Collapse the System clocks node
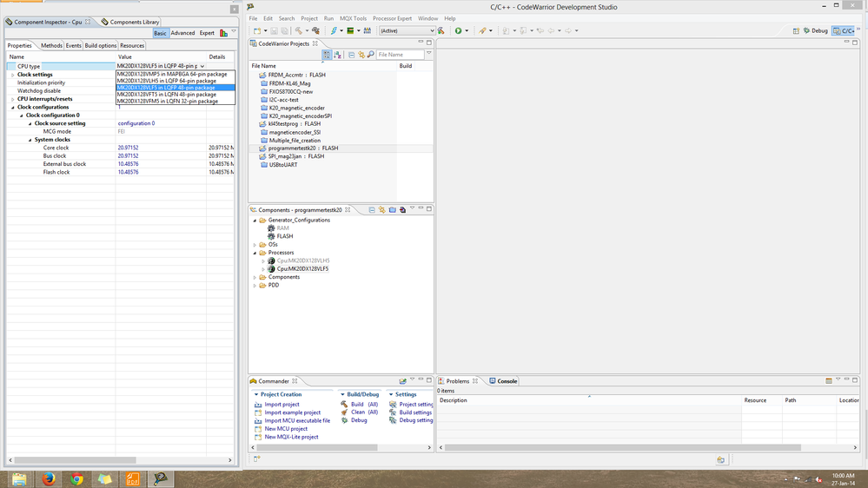Image resolution: width=868 pixels, height=488 pixels. pyautogui.click(x=30, y=140)
